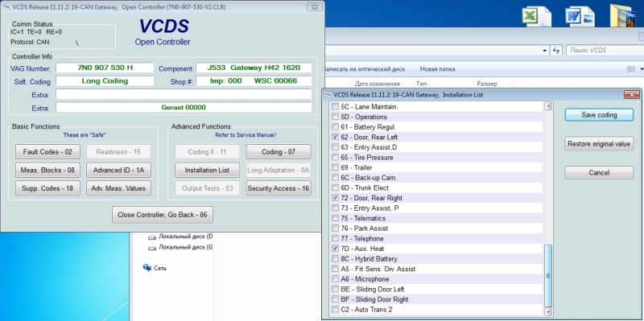The height and width of the screenshot is (321, 644).
Task: Enable the 69 - Trailer checkbox
Action: 335,167
